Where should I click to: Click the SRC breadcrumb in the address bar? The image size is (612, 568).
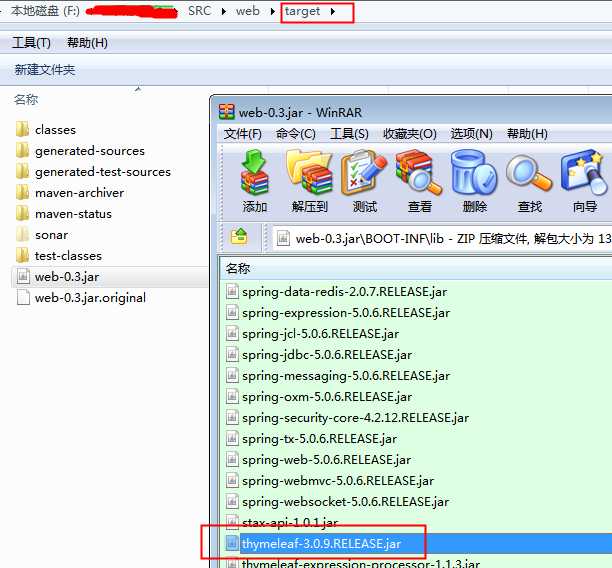point(199,11)
